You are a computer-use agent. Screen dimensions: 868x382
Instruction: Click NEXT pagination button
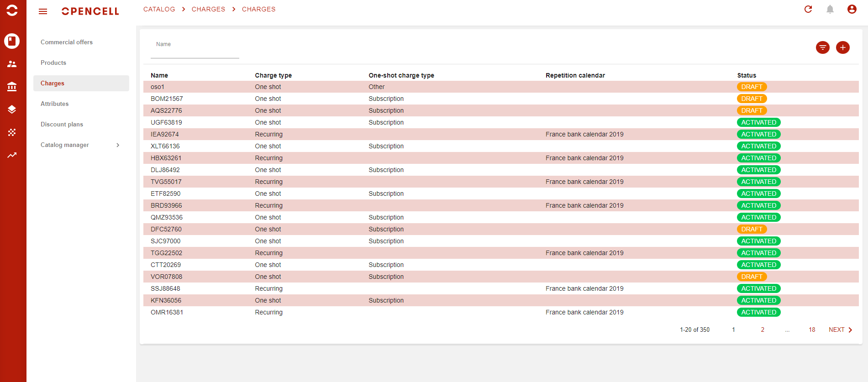[840, 330]
